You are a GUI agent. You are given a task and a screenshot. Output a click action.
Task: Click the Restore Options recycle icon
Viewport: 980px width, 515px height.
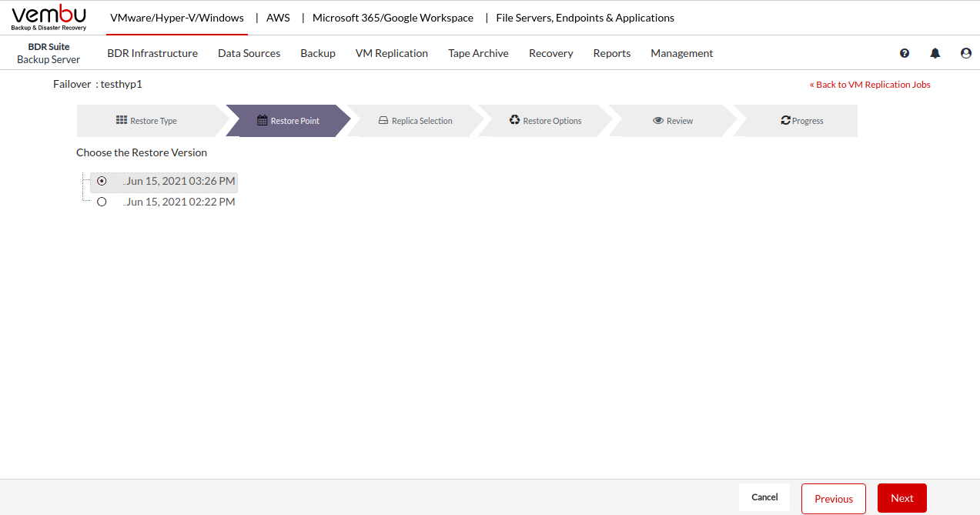(x=514, y=120)
